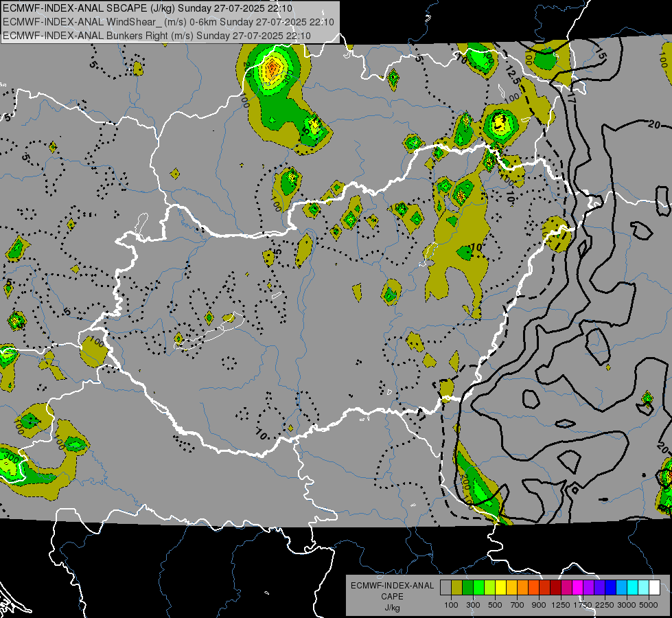
Task: Click the amber swatch above 700 label
Action: coord(512,587)
